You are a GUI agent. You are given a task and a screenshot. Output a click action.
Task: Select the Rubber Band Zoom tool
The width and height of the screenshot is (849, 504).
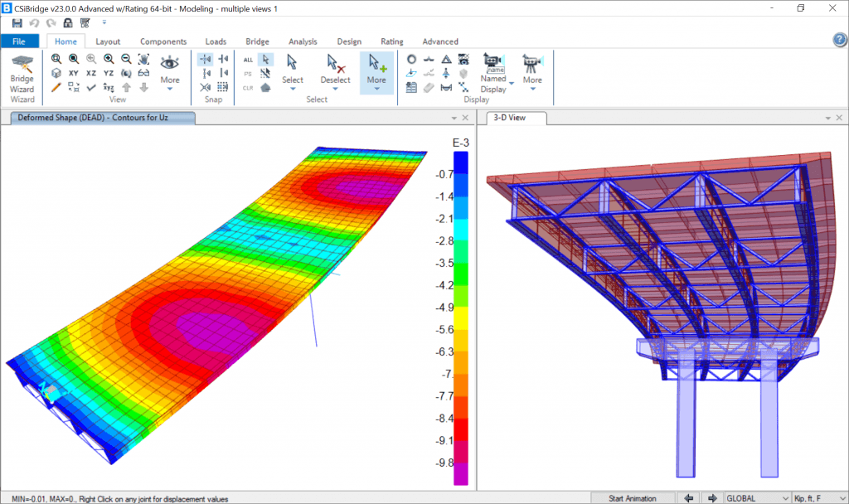pos(56,59)
